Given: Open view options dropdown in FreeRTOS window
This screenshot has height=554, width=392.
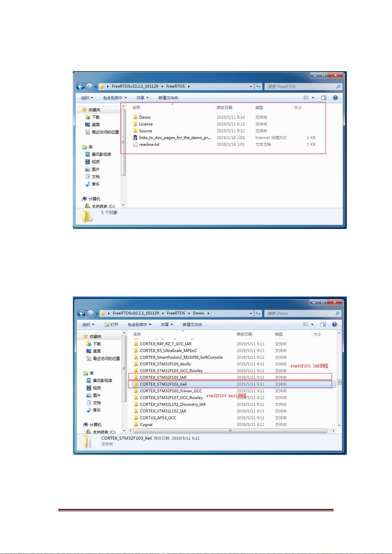Looking at the screenshot, I should tap(313, 98).
